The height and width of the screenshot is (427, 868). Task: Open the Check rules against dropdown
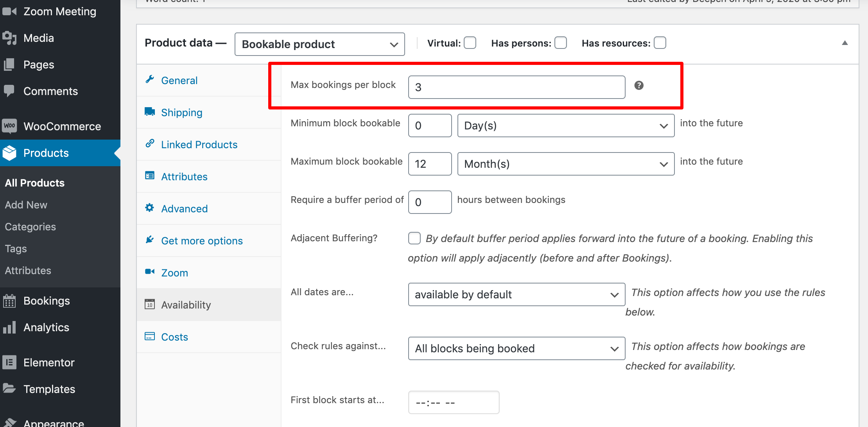(516, 348)
